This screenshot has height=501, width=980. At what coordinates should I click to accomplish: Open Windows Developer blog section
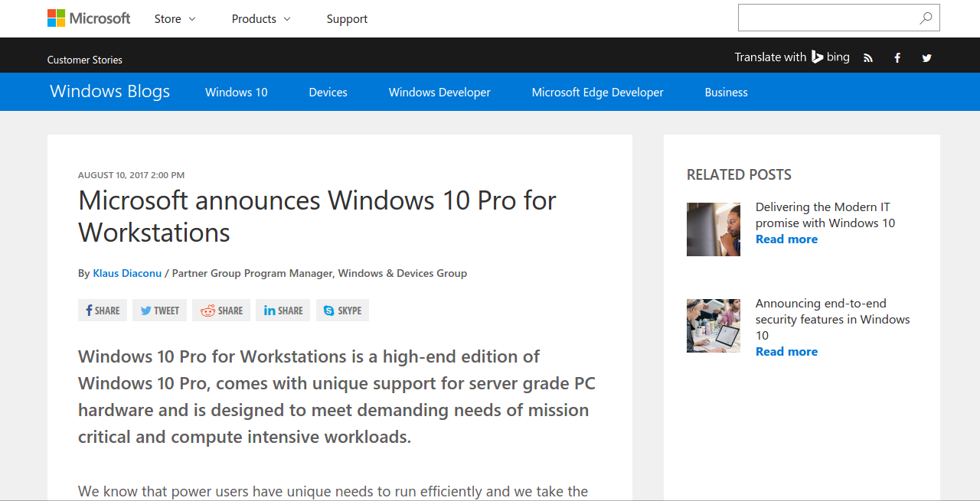pyautogui.click(x=439, y=92)
